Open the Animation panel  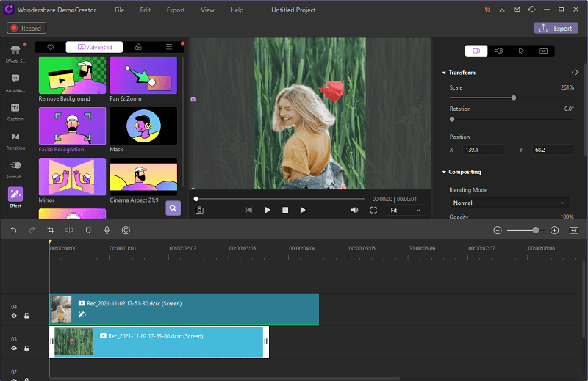(15, 170)
